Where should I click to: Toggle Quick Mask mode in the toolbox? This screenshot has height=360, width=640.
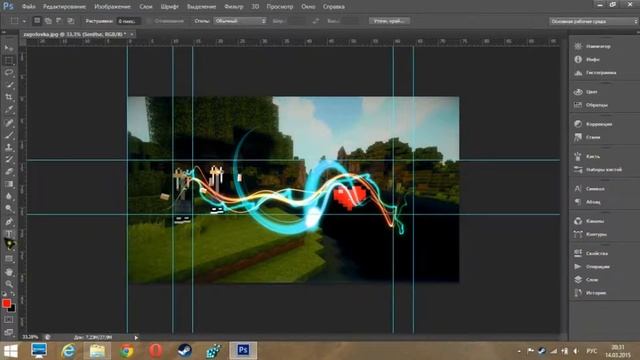9,320
